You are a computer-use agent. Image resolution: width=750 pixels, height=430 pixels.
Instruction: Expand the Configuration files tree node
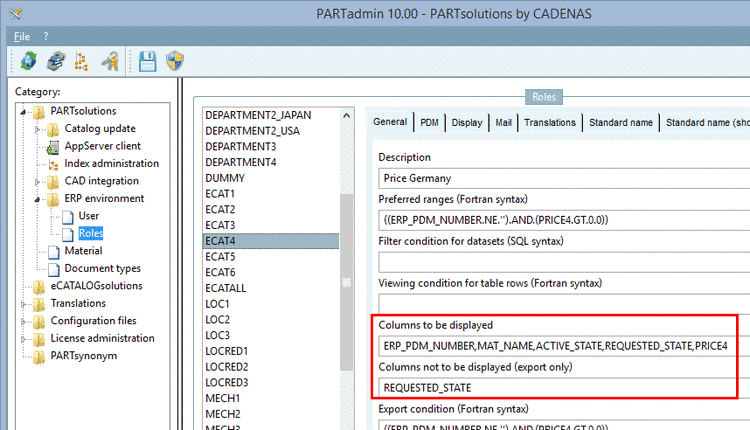tap(23, 321)
